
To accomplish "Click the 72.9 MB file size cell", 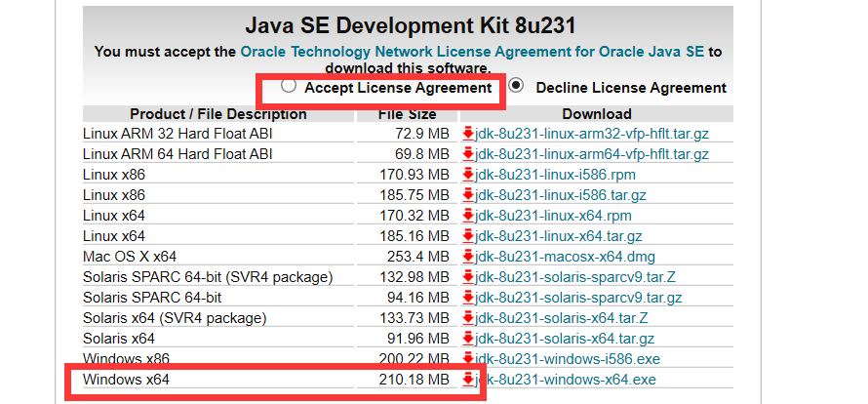I will coord(421,134).
